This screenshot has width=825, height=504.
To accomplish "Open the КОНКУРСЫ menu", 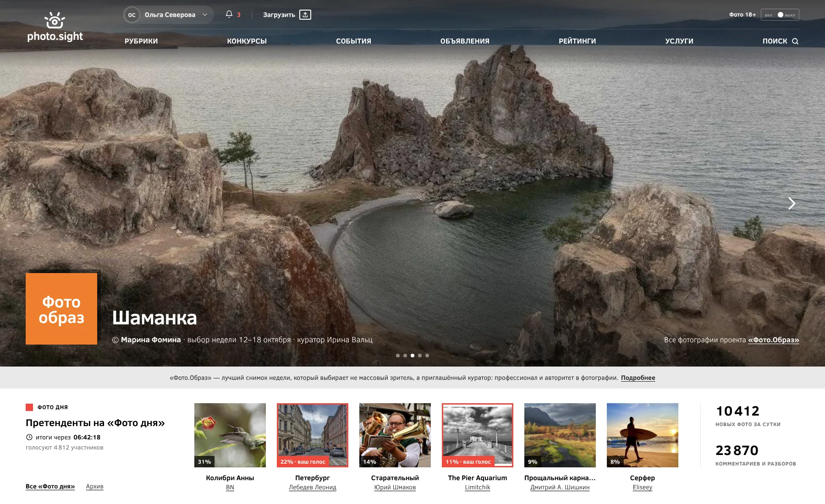I will coord(247,41).
